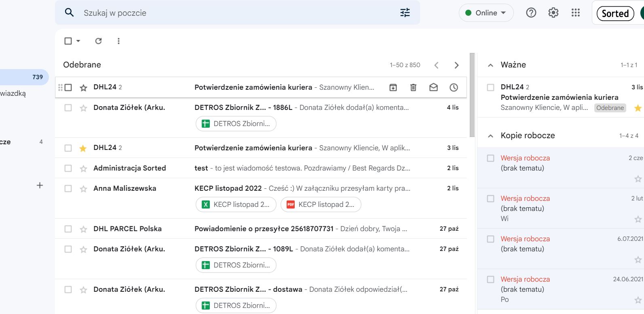
Task: Open Gmail settings gear
Action: click(553, 13)
